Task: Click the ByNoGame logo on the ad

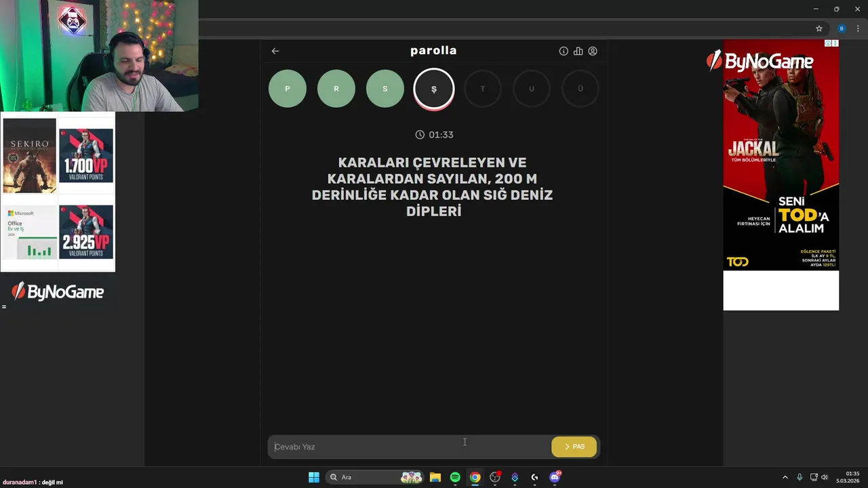Action: (x=759, y=62)
